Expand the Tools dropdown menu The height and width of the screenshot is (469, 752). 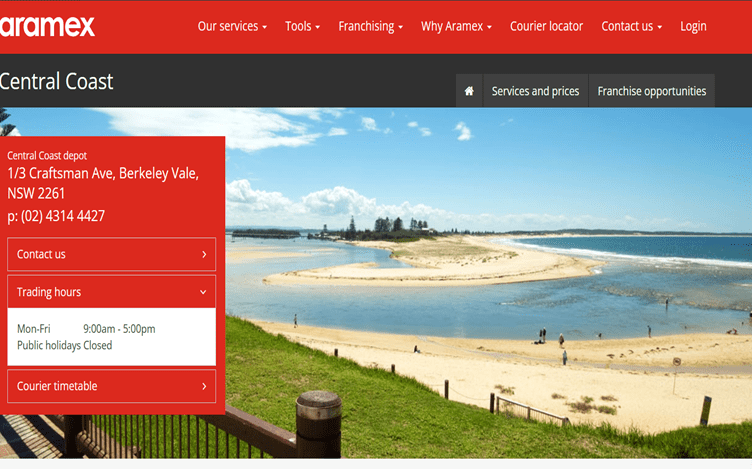302,26
